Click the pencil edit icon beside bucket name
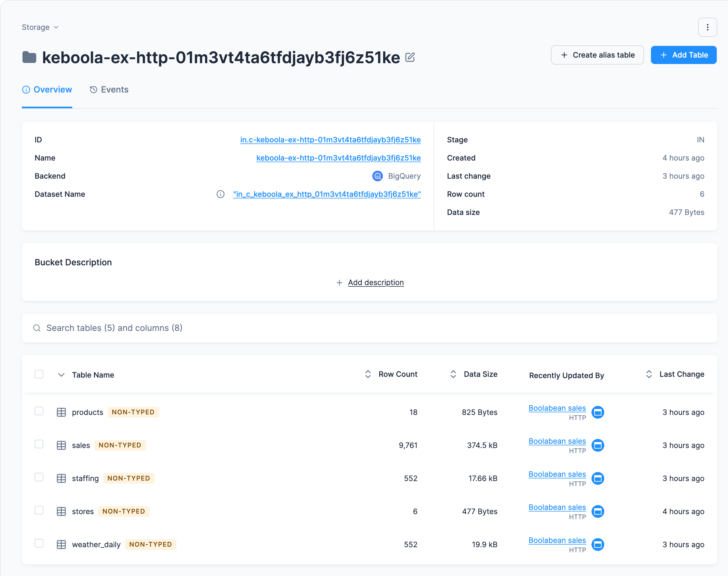This screenshot has width=728, height=576. [x=410, y=57]
